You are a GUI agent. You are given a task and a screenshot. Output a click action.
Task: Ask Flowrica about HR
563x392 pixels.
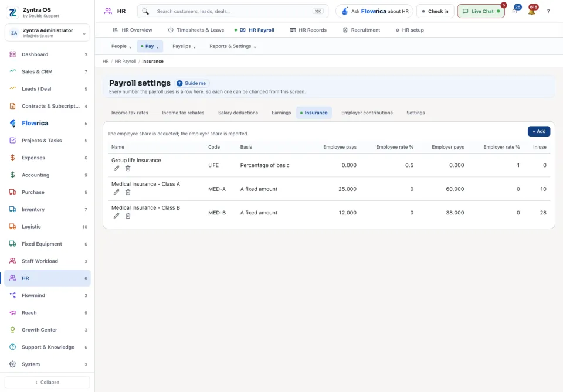tap(375, 12)
